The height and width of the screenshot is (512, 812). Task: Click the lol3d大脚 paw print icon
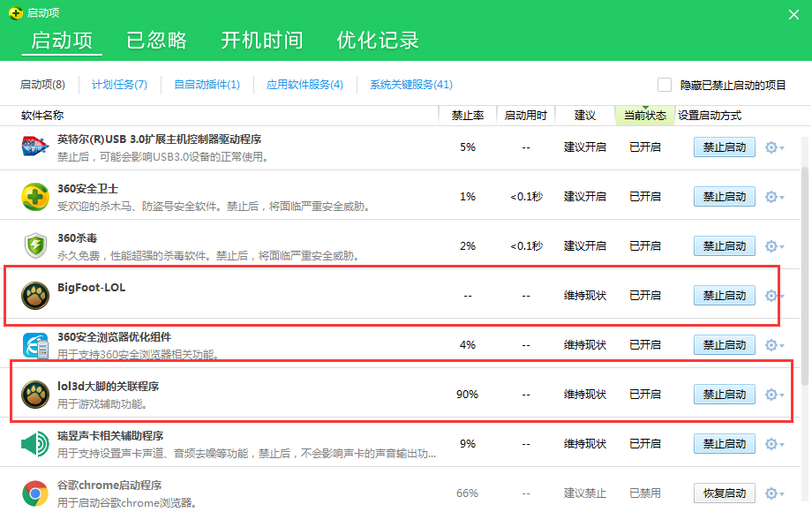pyautogui.click(x=34, y=394)
